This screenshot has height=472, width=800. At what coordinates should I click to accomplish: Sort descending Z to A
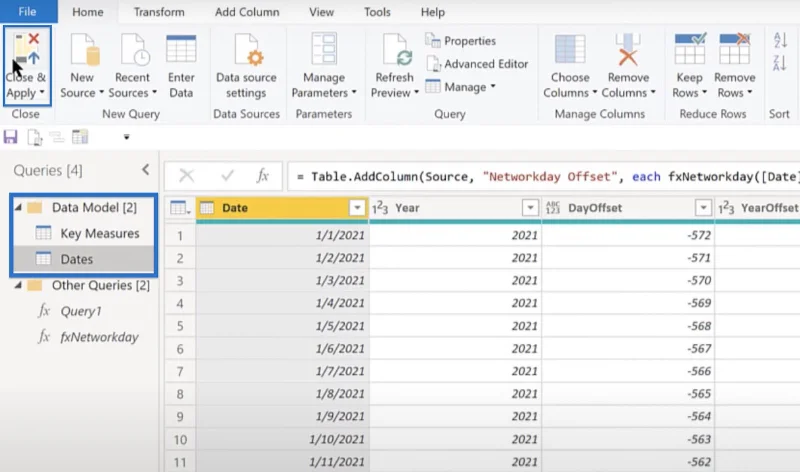(x=780, y=63)
